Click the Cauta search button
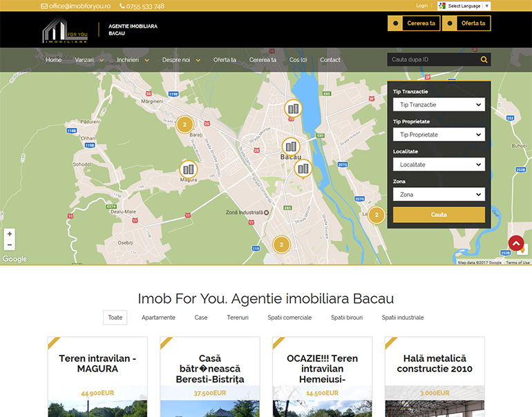The width and height of the screenshot is (532, 417). pyautogui.click(x=439, y=215)
